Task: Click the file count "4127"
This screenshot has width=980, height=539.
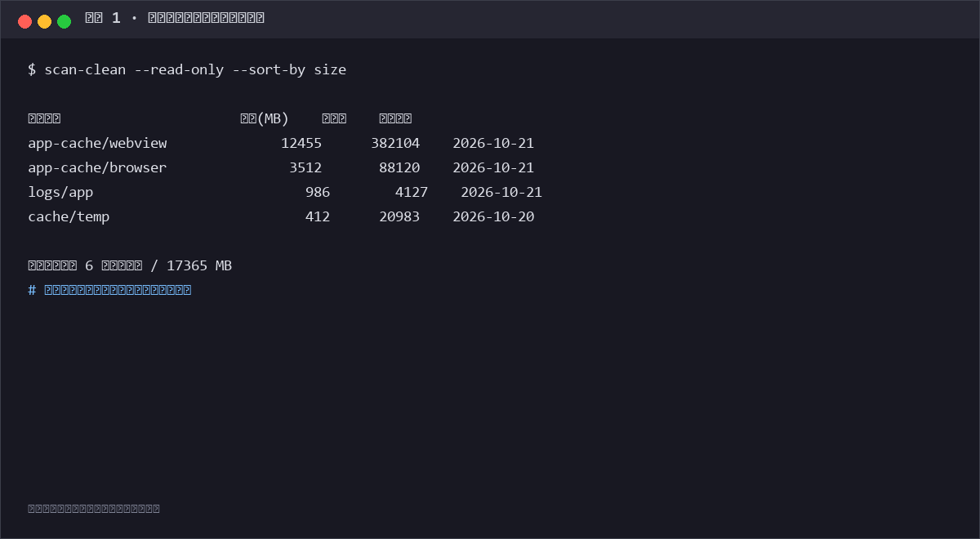Action: [412, 192]
